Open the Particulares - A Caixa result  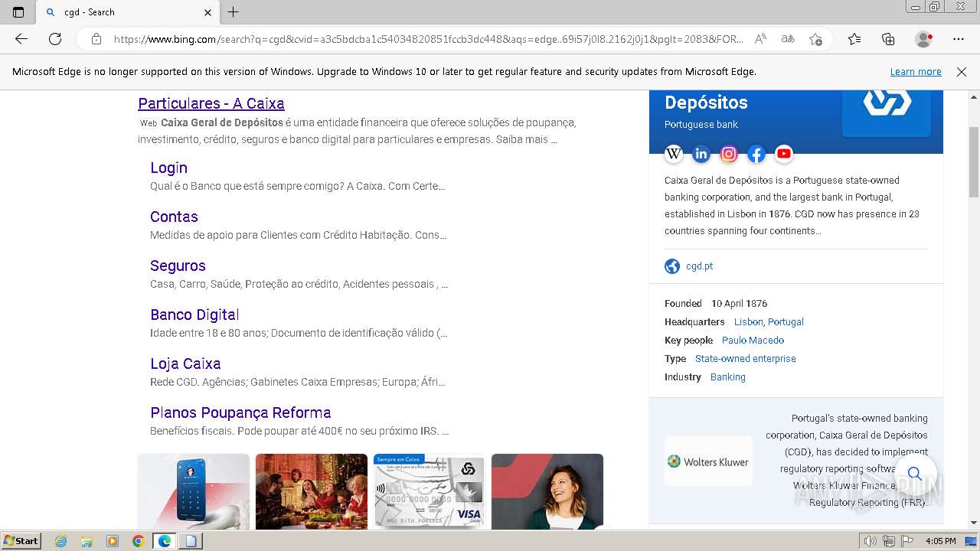pos(211,103)
